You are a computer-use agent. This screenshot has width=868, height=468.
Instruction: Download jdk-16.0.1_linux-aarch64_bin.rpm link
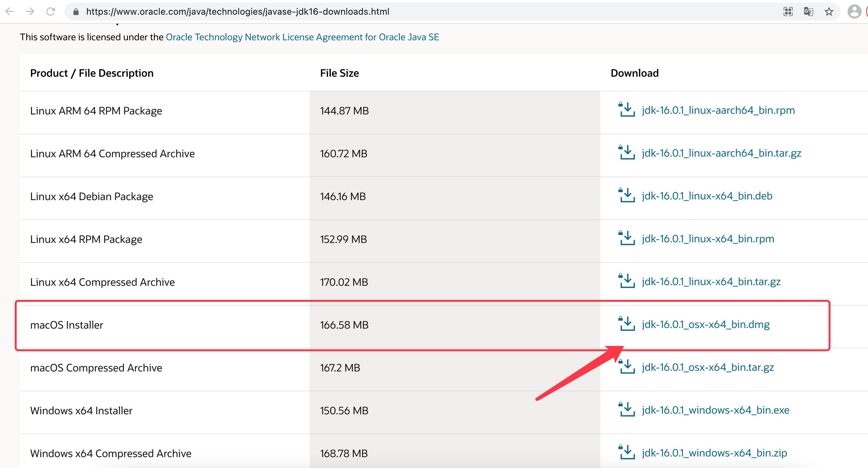718,110
